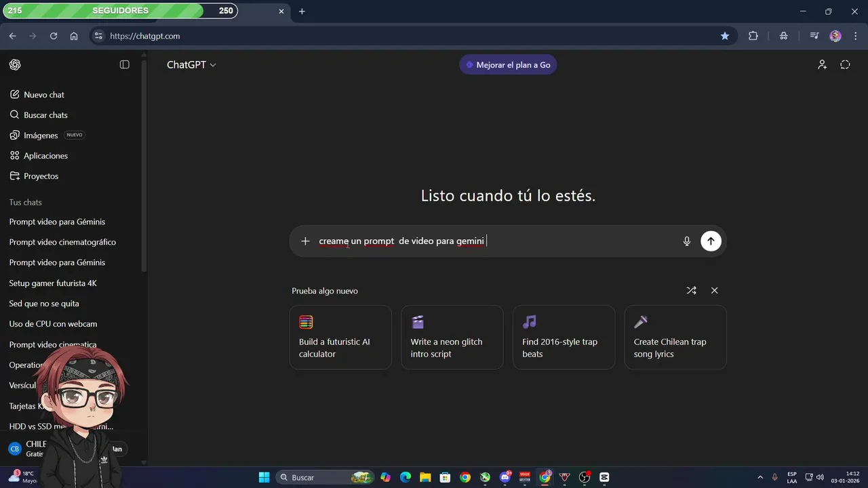Open Copilot from the taskbar
868x488 pixels.
click(x=386, y=477)
